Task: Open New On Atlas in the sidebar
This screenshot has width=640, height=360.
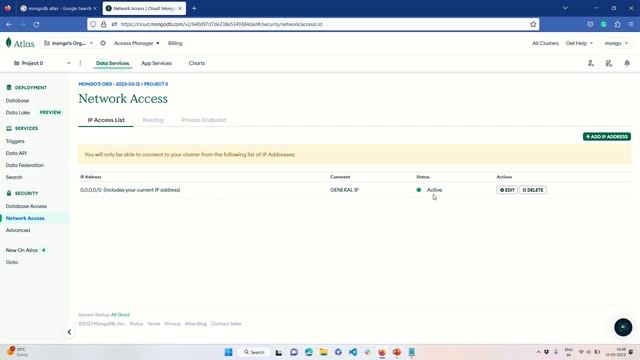Action: coord(22,250)
